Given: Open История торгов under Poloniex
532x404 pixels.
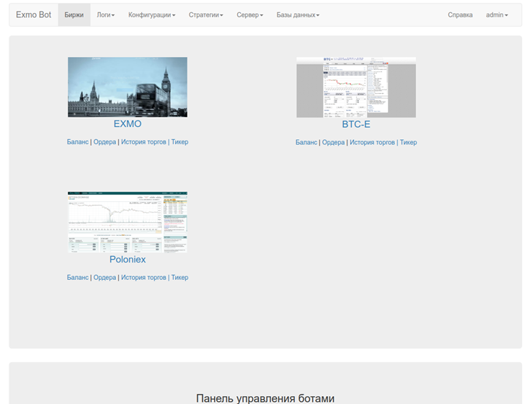Looking at the screenshot, I should (143, 277).
